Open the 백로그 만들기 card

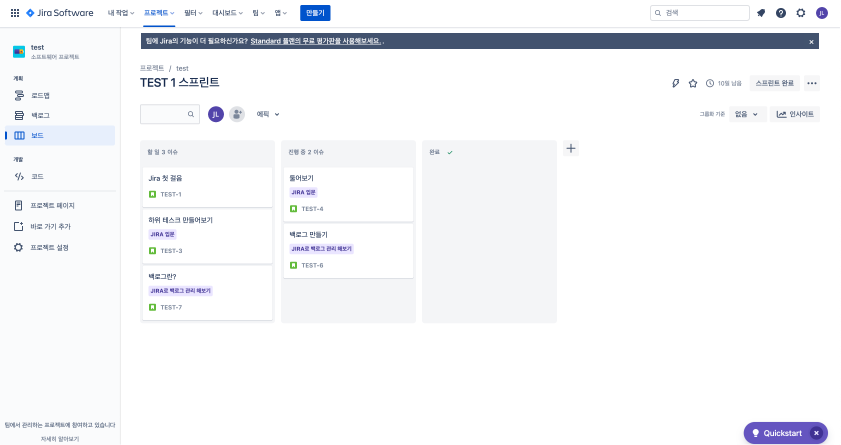348,250
